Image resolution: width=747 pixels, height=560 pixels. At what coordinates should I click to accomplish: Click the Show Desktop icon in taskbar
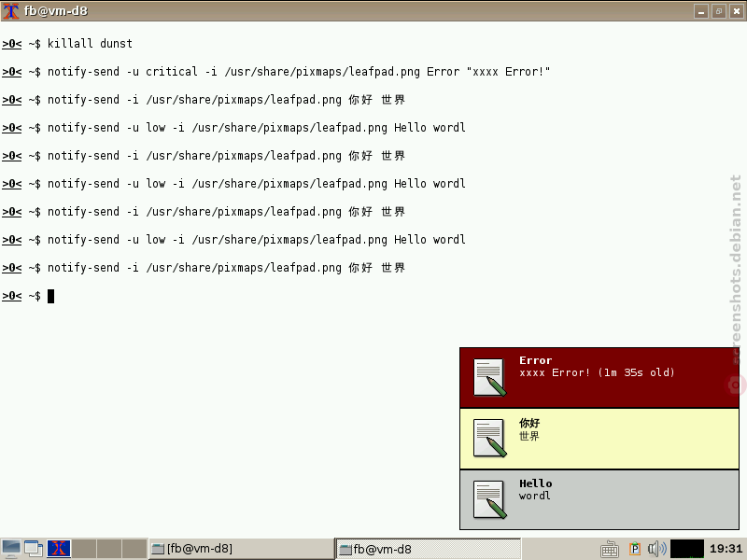(x=11, y=549)
